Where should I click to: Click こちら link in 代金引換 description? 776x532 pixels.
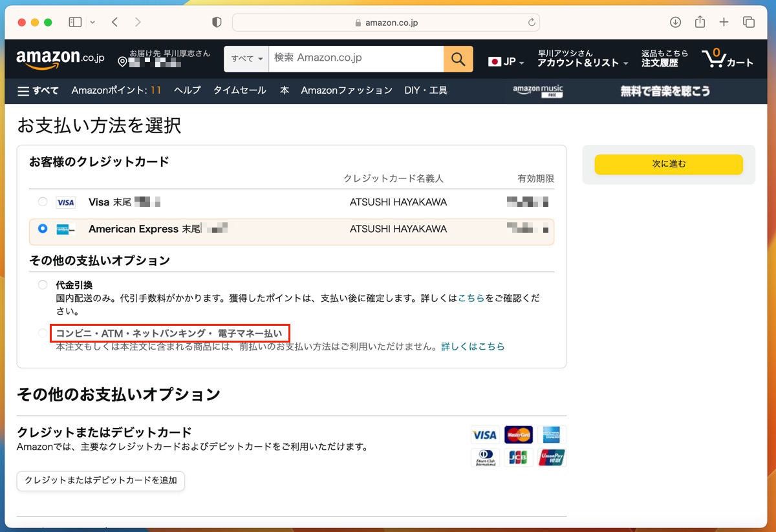471,298
